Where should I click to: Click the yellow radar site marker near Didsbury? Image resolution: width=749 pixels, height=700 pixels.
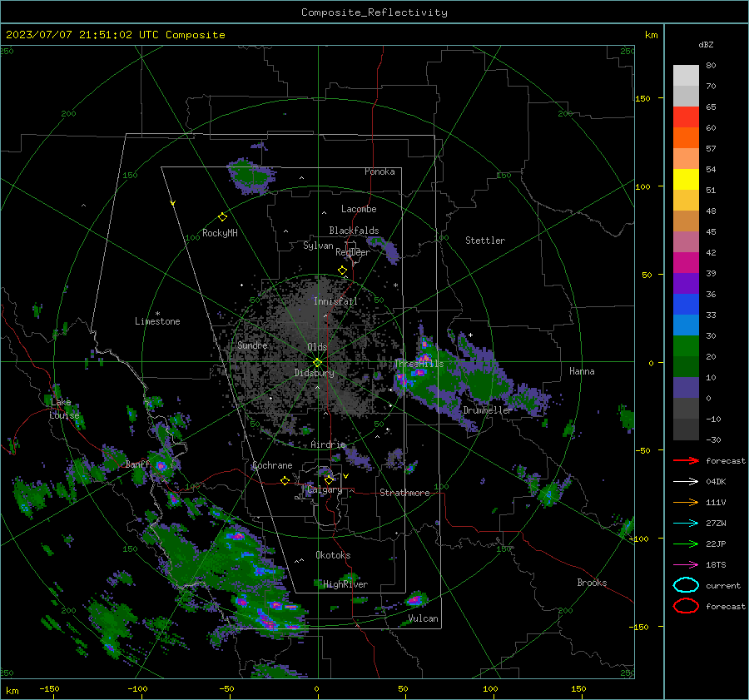(x=317, y=363)
